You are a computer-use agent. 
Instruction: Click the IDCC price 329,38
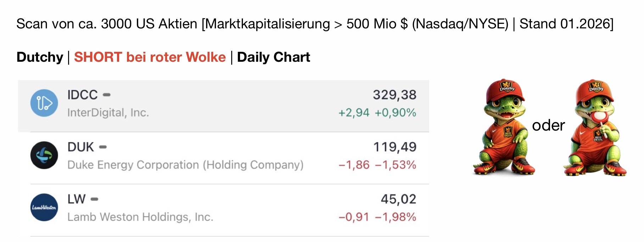click(394, 95)
